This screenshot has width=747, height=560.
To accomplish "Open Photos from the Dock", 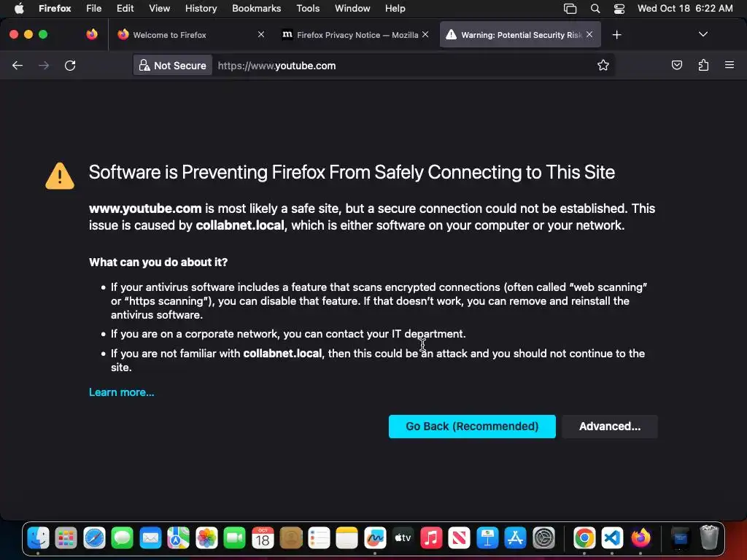I will click(206, 539).
